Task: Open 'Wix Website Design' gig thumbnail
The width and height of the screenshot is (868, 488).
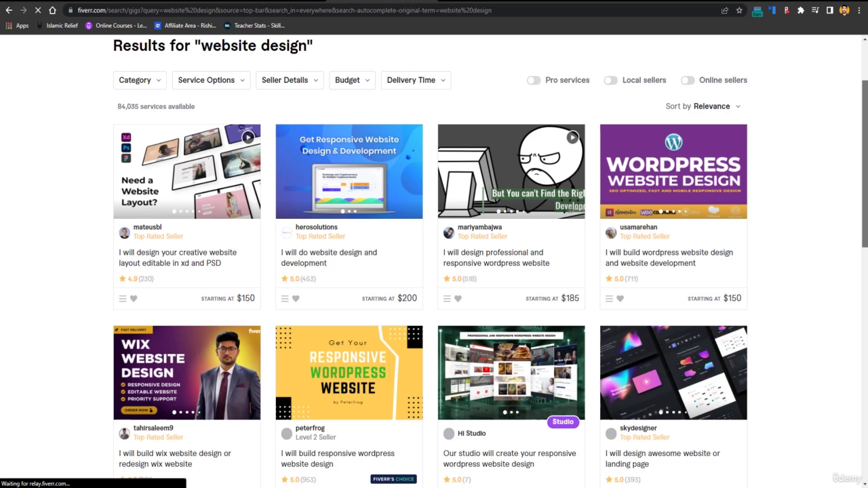Action: click(x=186, y=373)
